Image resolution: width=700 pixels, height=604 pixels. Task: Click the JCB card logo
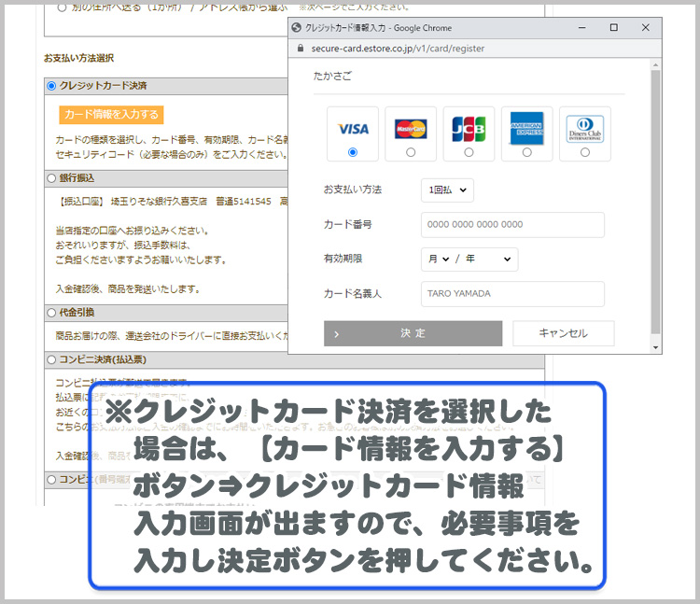pos(469,129)
